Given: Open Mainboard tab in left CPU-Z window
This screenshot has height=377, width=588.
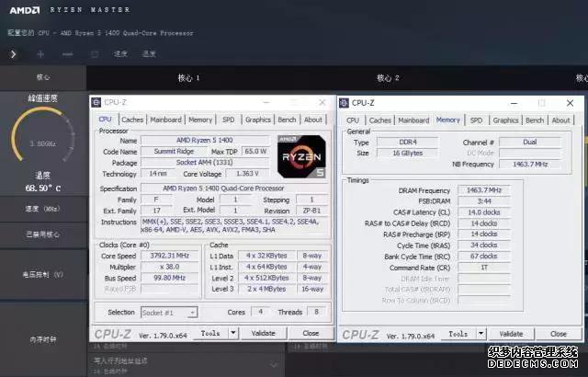Looking at the screenshot, I should [x=165, y=120].
